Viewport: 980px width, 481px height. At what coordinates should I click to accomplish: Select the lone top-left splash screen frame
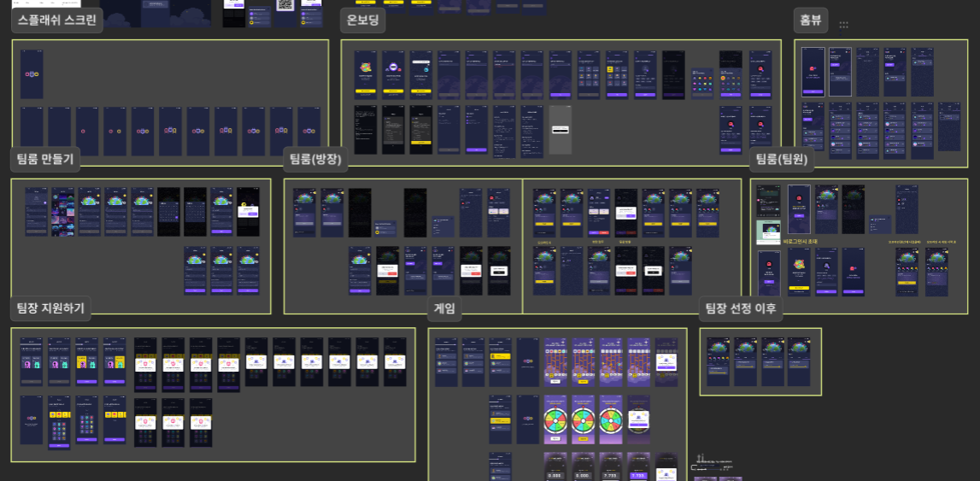[32, 74]
